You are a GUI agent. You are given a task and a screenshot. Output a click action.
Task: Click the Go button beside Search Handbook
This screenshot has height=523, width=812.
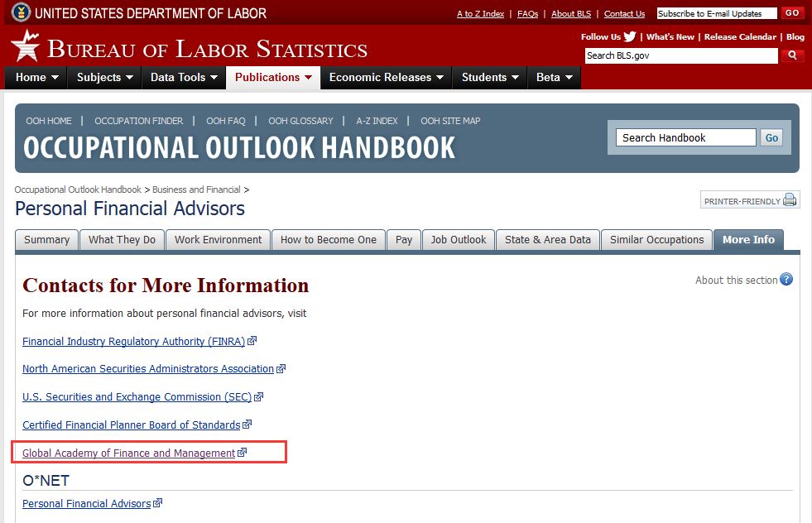771,137
